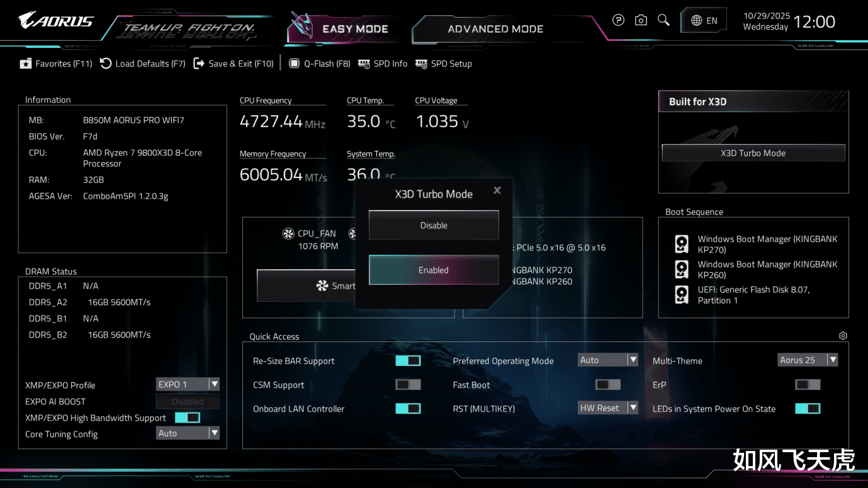
Task: Click the CPU_FAN fan icon
Action: pos(288,234)
